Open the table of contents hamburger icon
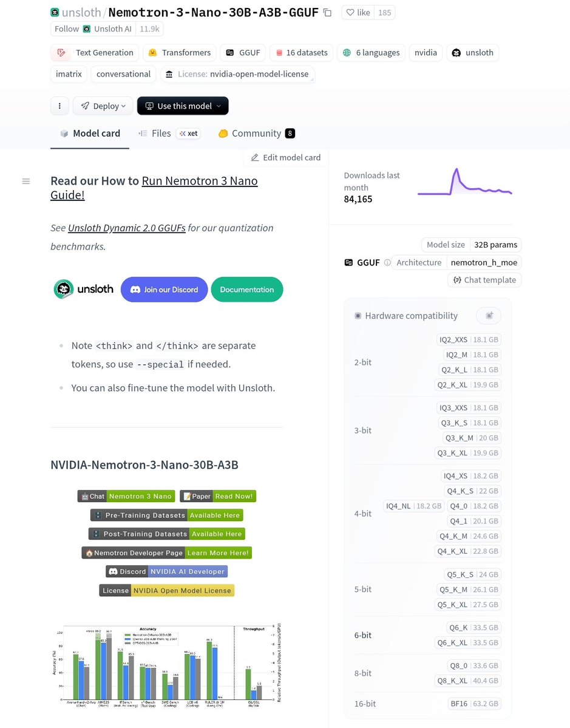This screenshot has height=728, width=570. pyautogui.click(x=26, y=181)
